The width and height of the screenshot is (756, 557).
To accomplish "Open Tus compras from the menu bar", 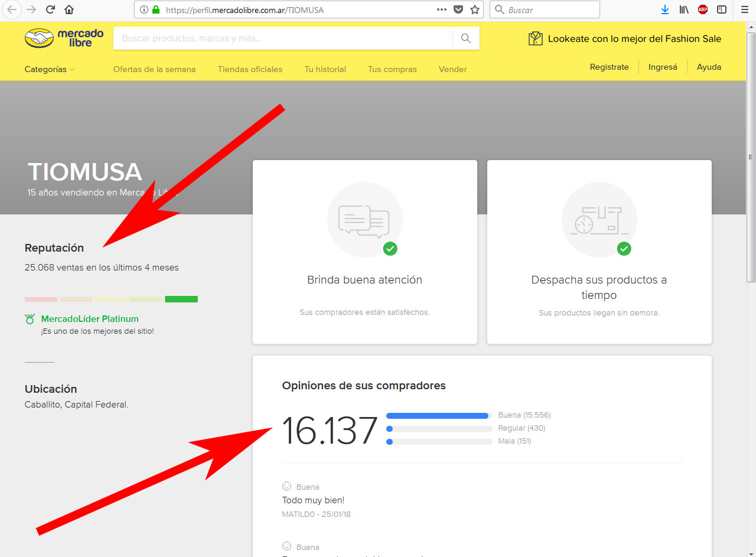I will [392, 69].
